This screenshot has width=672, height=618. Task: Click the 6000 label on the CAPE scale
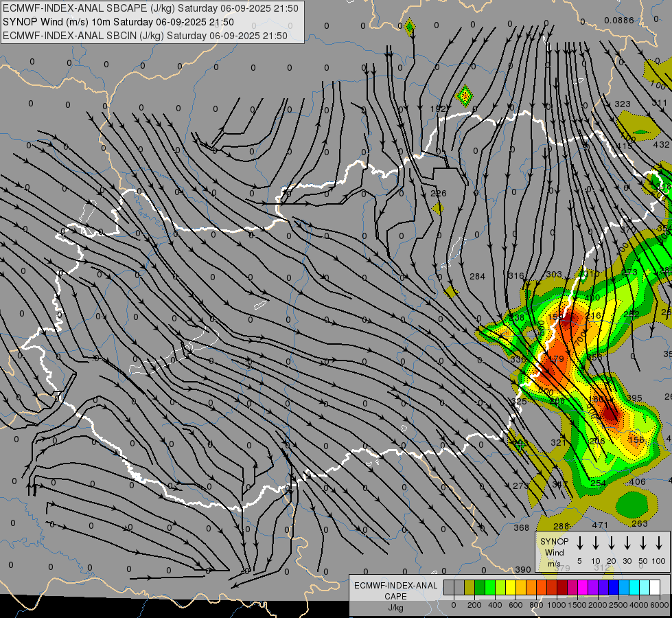click(x=659, y=605)
